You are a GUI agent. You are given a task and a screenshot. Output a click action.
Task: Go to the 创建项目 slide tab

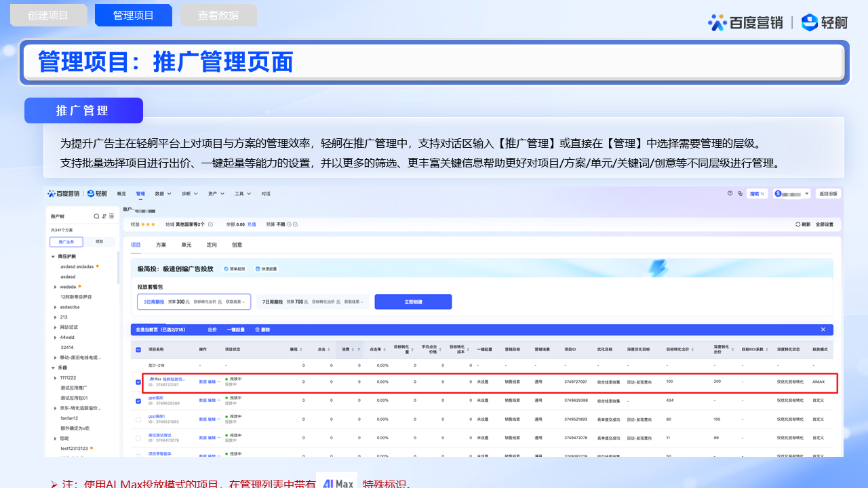49,15
